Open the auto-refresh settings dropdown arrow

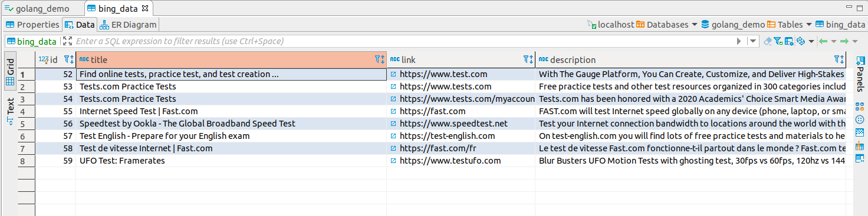point(811,41)
